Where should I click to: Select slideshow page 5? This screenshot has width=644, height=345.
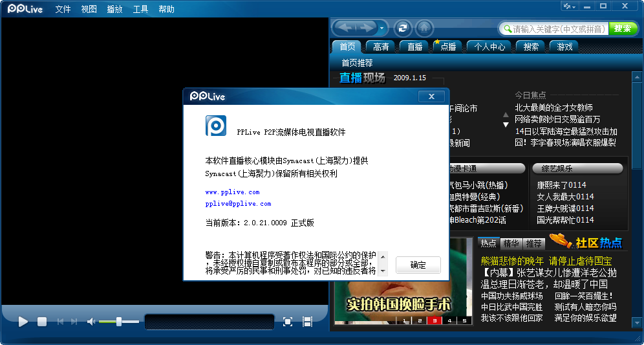[464, 320]
